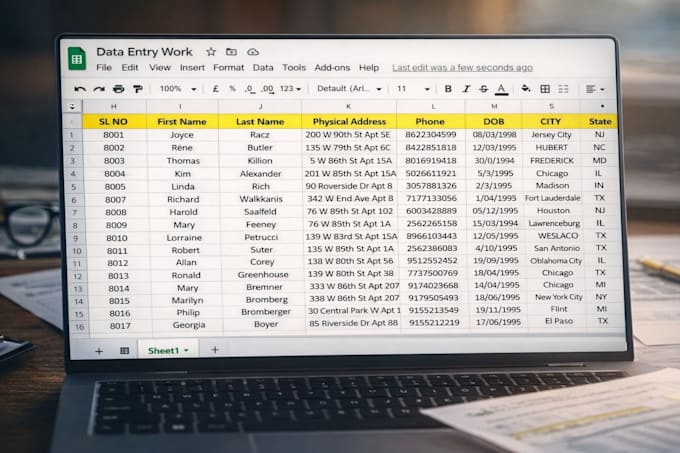Image resolution: width=680 pixels, height=453 pixels.
Task: Click the move to folder icon
Action: click(x=231, y=52)
